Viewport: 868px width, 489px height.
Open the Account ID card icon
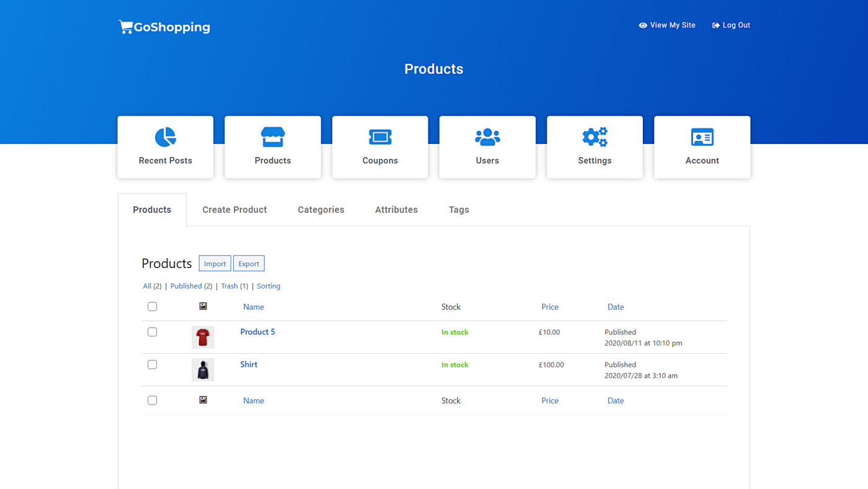click(x=702, y=147)
